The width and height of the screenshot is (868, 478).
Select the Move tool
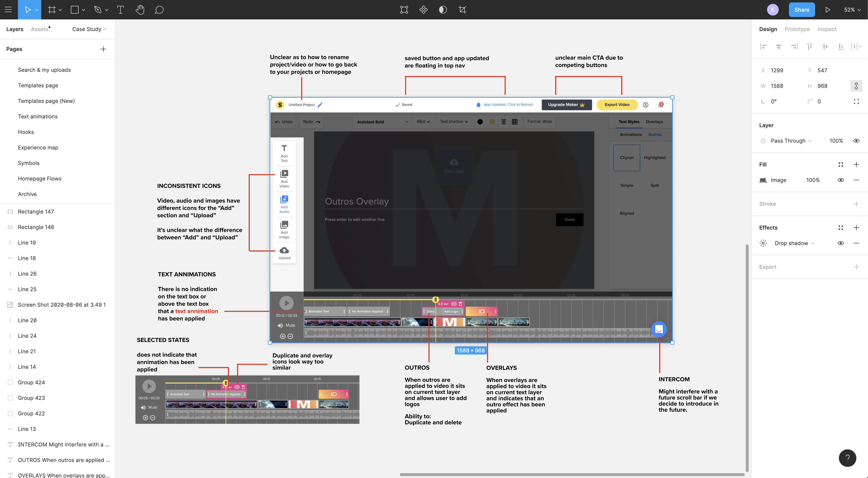[28, 10]
